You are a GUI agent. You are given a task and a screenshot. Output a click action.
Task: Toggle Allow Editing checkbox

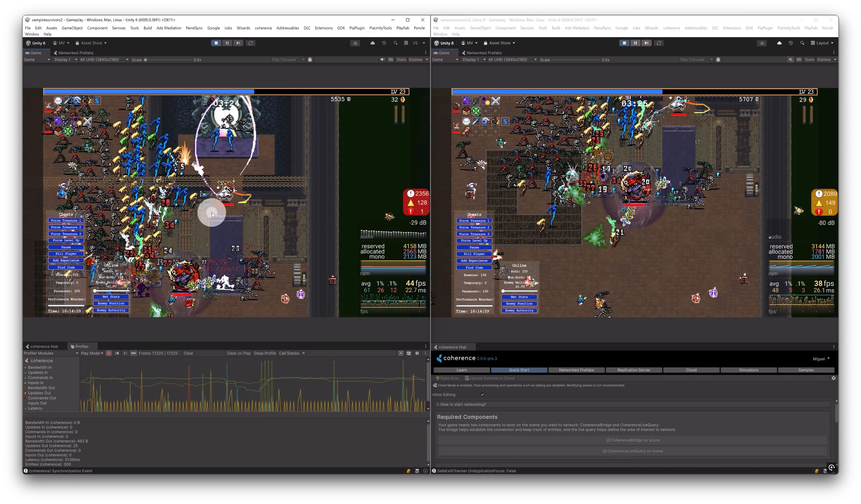click(x=482, y=395)
